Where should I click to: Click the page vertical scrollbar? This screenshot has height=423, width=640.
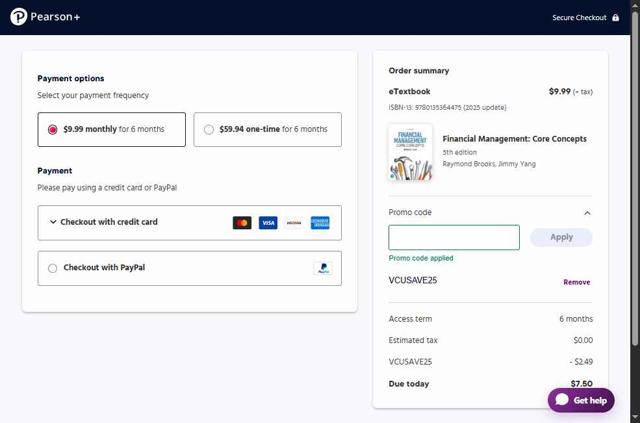(x=635, y=180)
